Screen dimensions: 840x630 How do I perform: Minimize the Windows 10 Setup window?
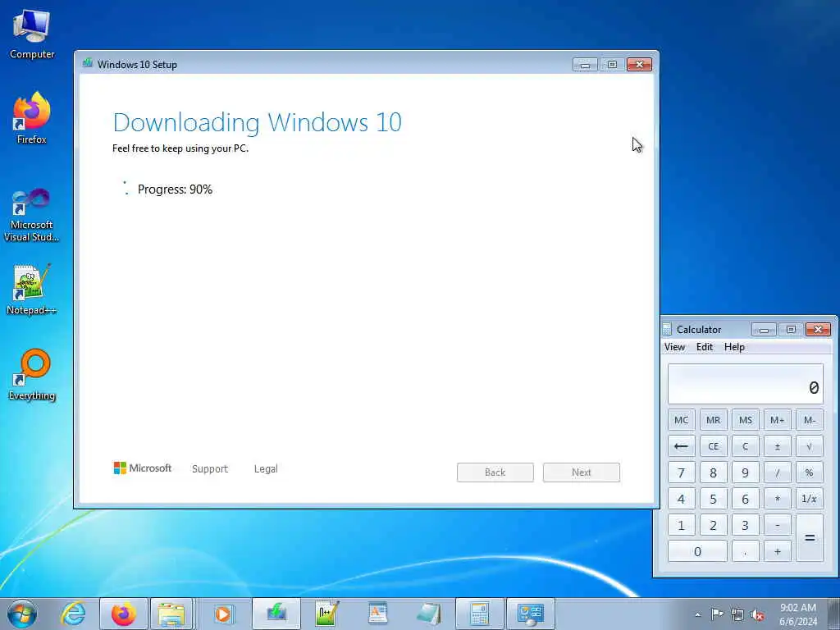click(x=585, y=65)
